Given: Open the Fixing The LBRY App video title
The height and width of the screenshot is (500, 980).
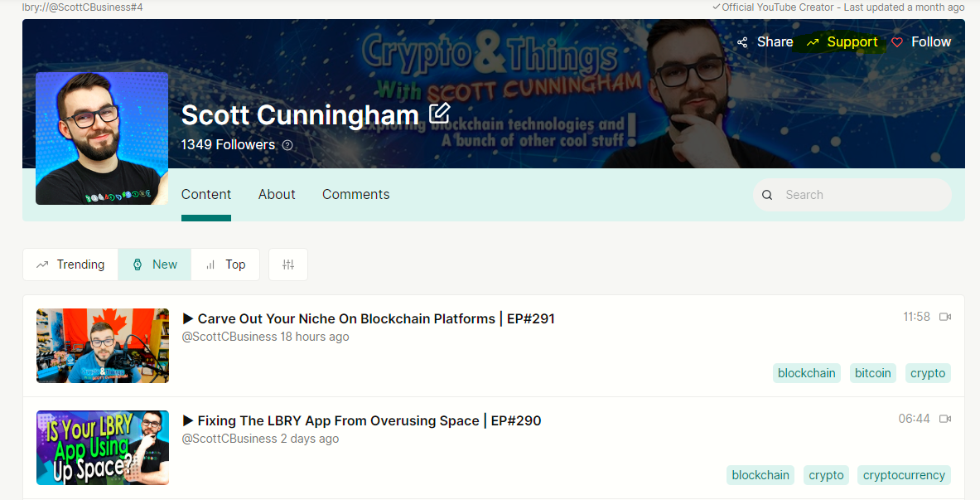Looking at the screenshot, I should pos(369,420).
